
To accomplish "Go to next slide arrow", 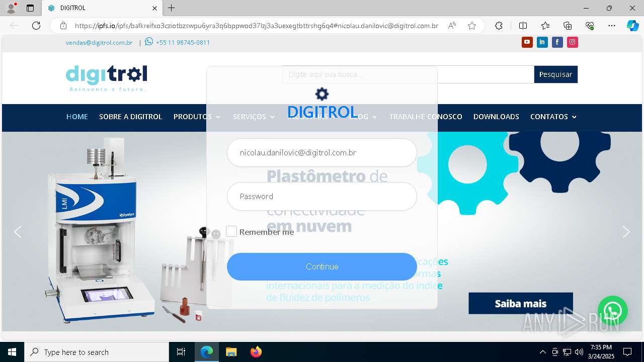I will coord(626,232).
